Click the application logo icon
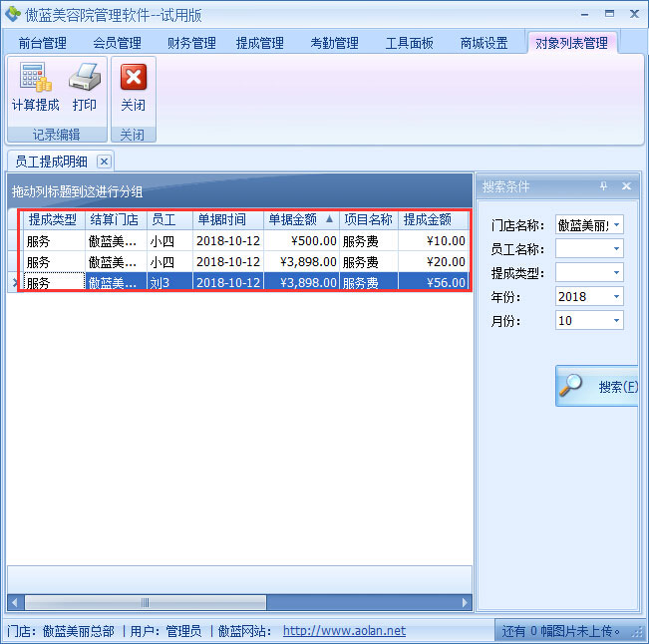Image resolution: width=649 pixels, height=644 pixels. (12, 14)
